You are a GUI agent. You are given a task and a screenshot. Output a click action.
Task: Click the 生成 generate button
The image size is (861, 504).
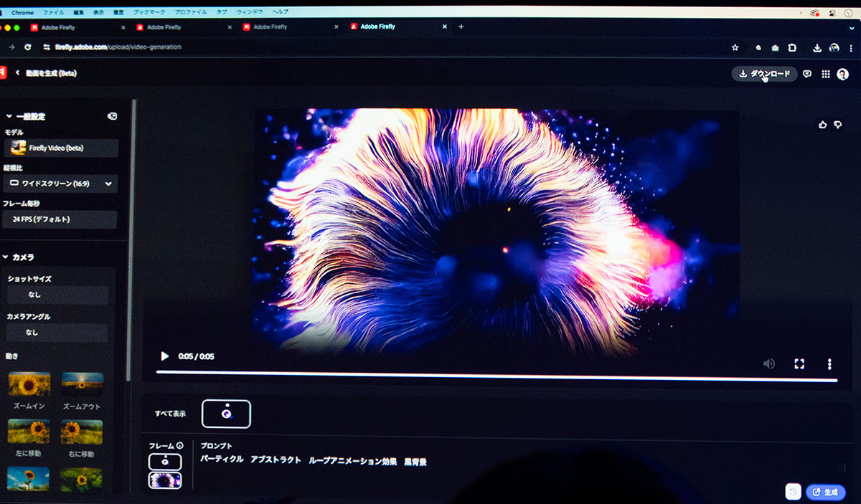click(x=825, y=493)
